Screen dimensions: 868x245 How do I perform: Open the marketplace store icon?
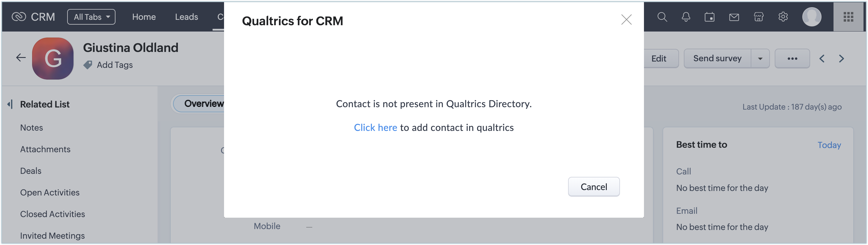point(759,17)
